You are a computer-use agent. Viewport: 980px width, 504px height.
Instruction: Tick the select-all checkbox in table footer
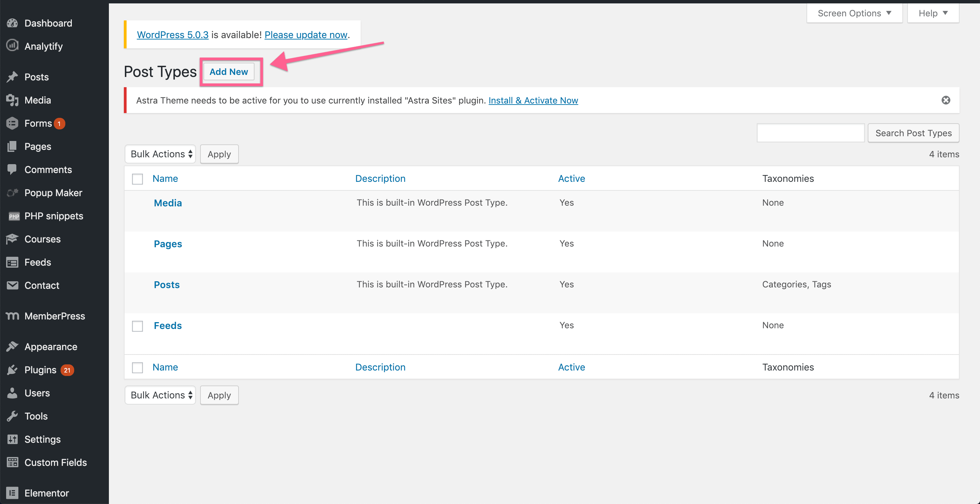coord(137,368)
